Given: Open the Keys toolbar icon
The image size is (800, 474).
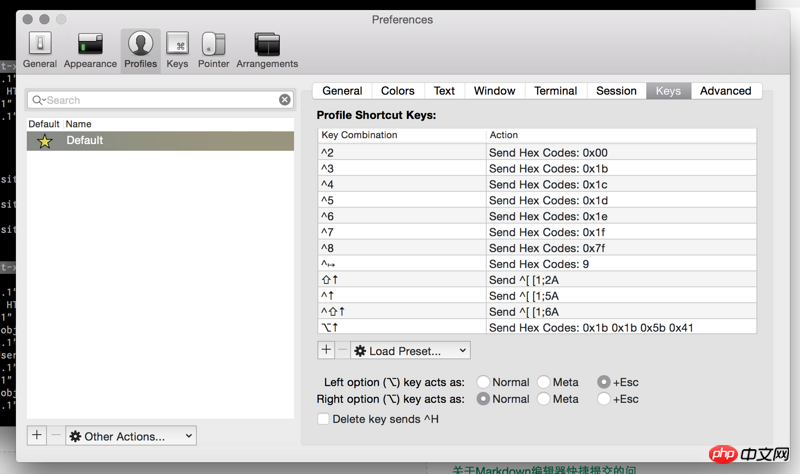Looking at the screenshot, I should 177,49.
